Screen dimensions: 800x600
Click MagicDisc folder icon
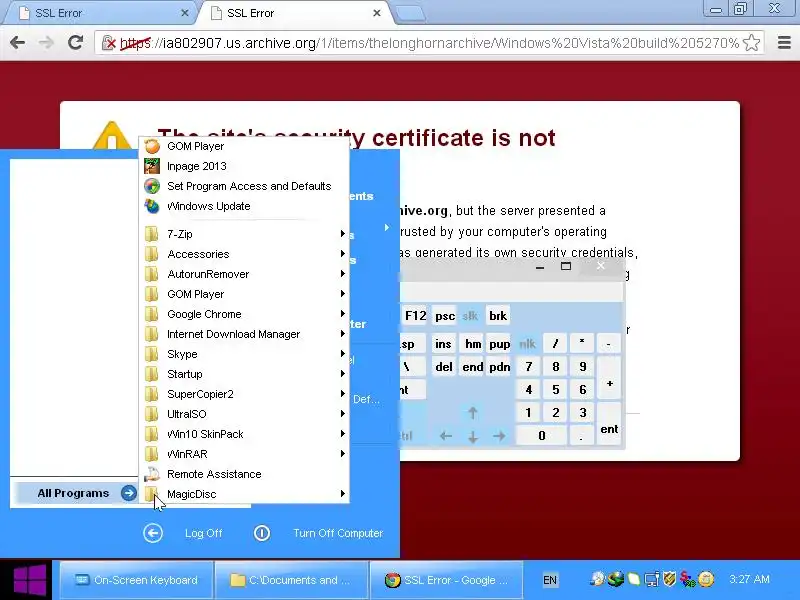[152, 493]
